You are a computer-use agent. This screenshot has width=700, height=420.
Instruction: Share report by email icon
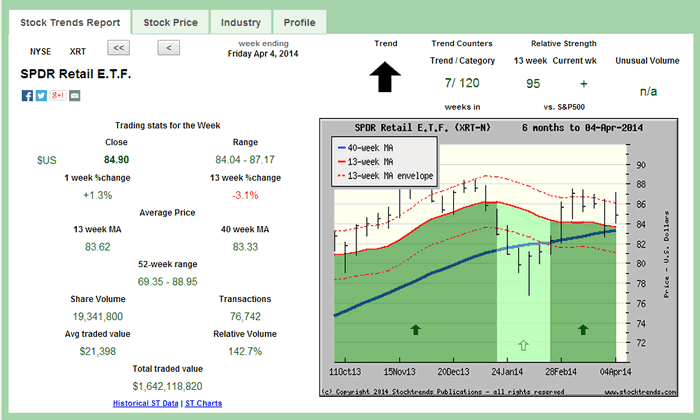tap(75, 96)
